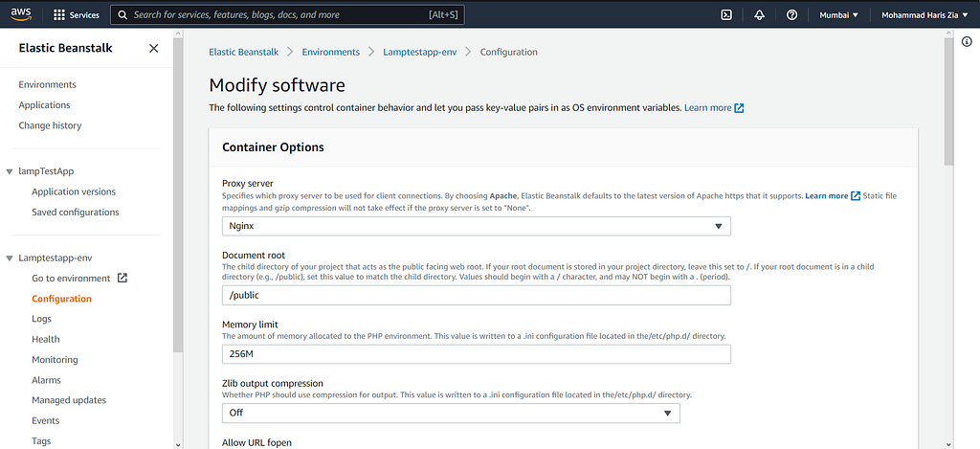The image size is (980, 449).
Task: Open Applications in the sidebar
Action: (x=44, y=105)
